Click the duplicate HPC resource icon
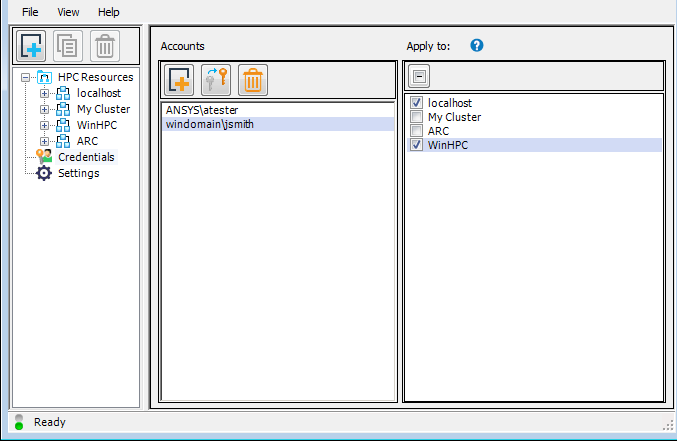 click(x=68, y=46)
